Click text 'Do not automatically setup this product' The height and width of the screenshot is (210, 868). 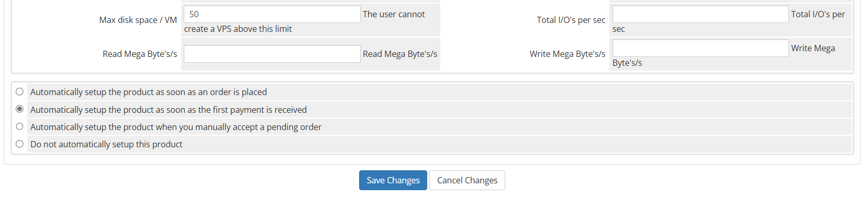tap(106, 144)
